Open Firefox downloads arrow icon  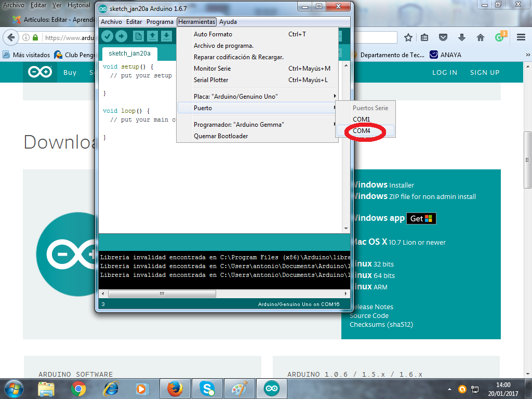tap(461, 37)
